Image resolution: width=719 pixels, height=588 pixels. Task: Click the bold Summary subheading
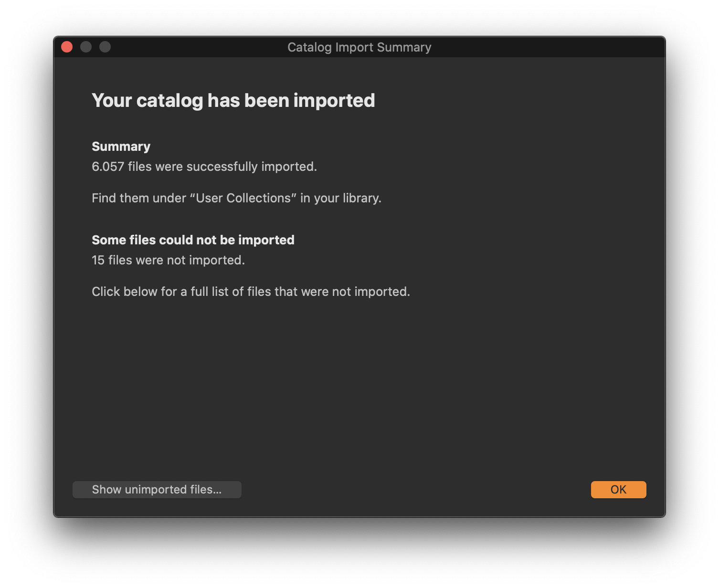click(121, 147)
